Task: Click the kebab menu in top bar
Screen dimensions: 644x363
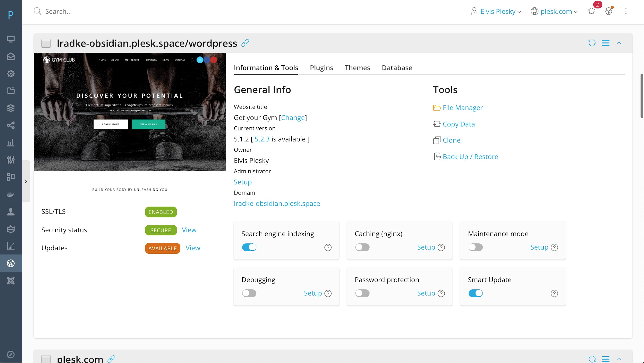Action: pyautogui.click(x=626, y=11)
